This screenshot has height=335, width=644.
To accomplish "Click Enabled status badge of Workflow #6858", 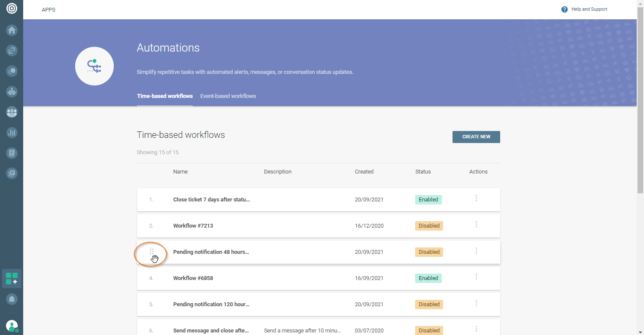I will pos(428,278).
